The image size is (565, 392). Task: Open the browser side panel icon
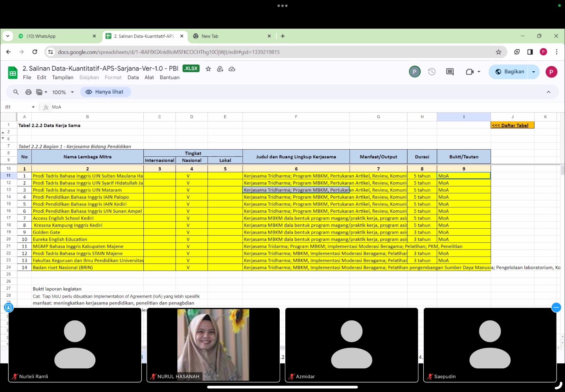[x=530, y=52]
